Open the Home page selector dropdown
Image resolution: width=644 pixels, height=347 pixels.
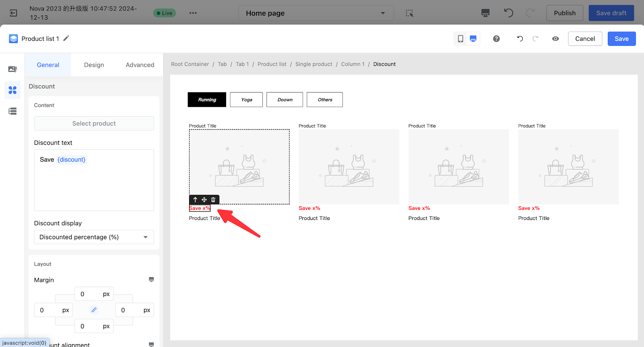point(316,13)
